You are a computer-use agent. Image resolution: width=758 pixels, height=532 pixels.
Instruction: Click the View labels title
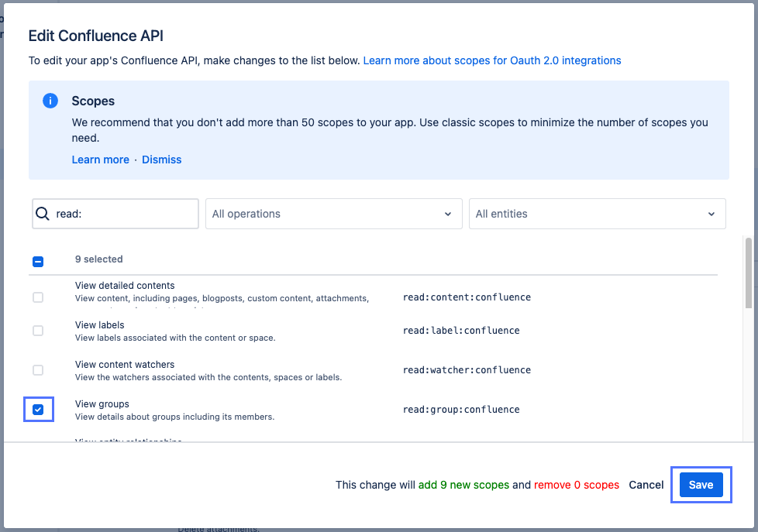point(99,325)
